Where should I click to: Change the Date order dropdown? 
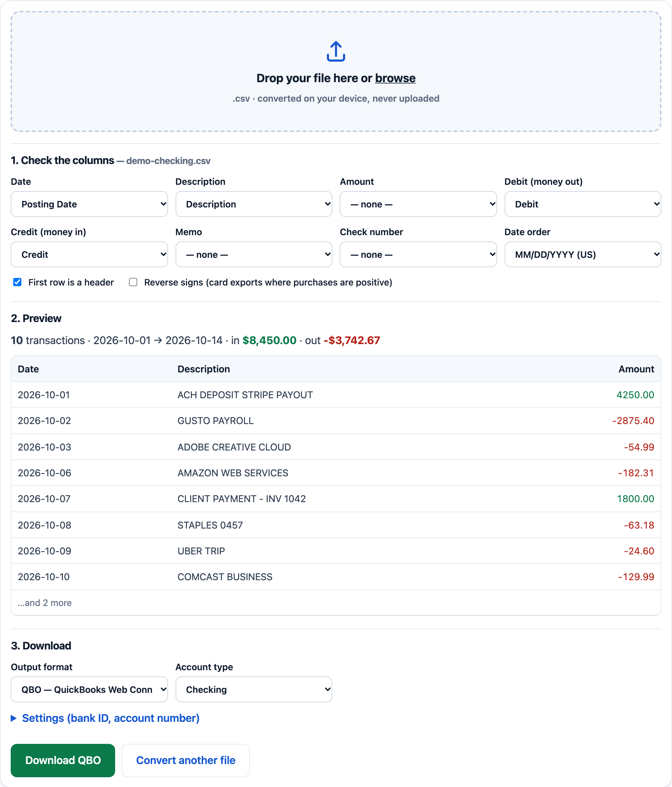click(582, 254)
